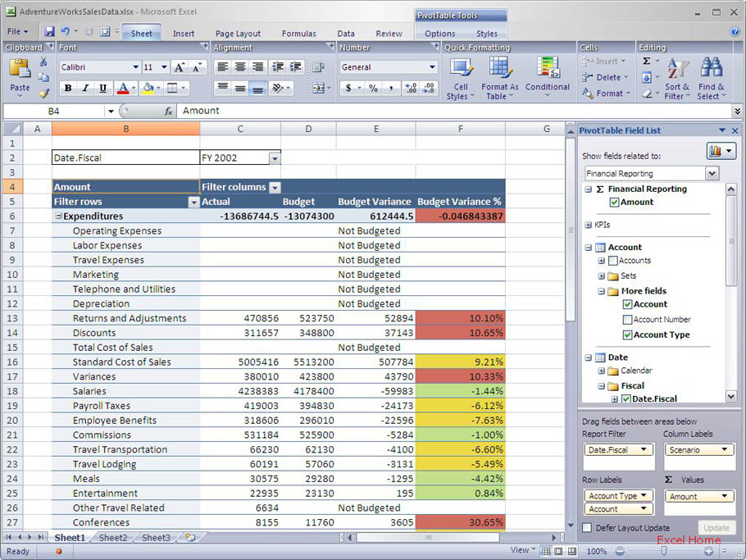The height and width of the screenshot is (560, 746).
Task: Open Cell Styles gallery
Action: 461,79
